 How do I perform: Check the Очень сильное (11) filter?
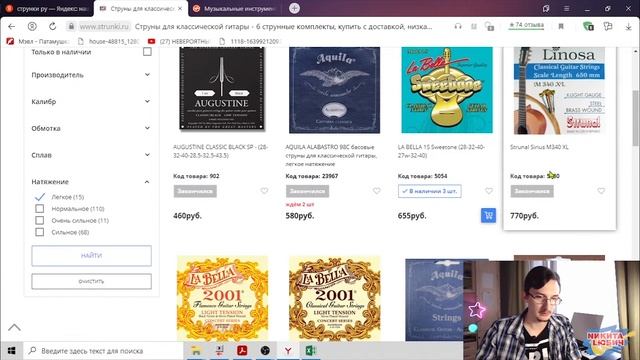[x=40, y=220]
